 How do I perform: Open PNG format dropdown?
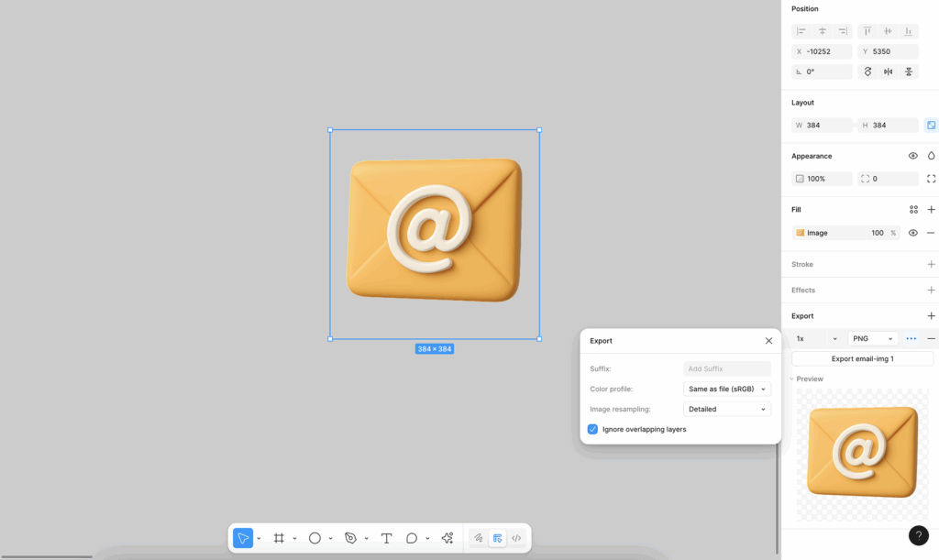pyautogui.click(x=873, y=338)
